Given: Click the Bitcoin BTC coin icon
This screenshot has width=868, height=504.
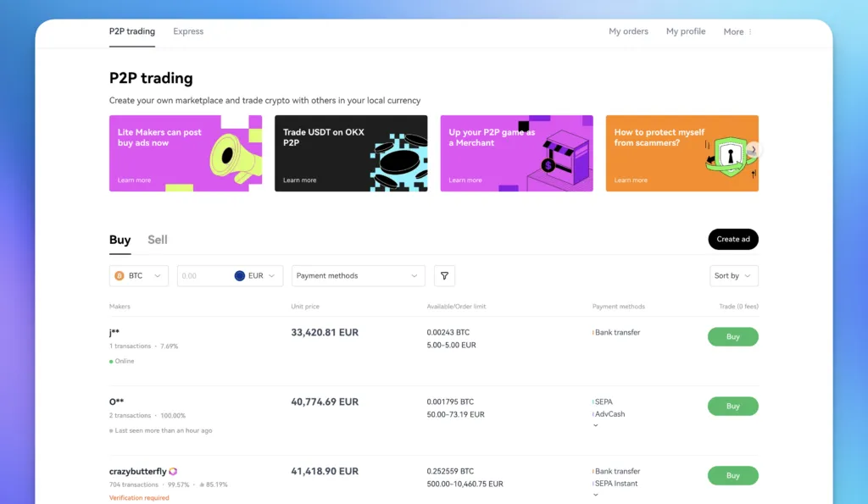Looking at the screenshot, I should coord(120,276).
